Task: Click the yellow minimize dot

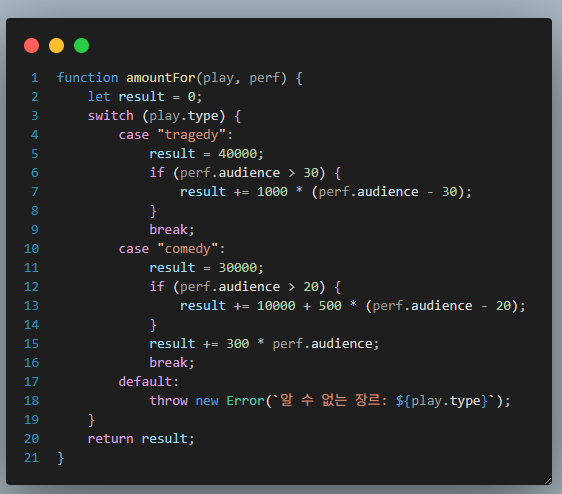Action: pos(57,46)
